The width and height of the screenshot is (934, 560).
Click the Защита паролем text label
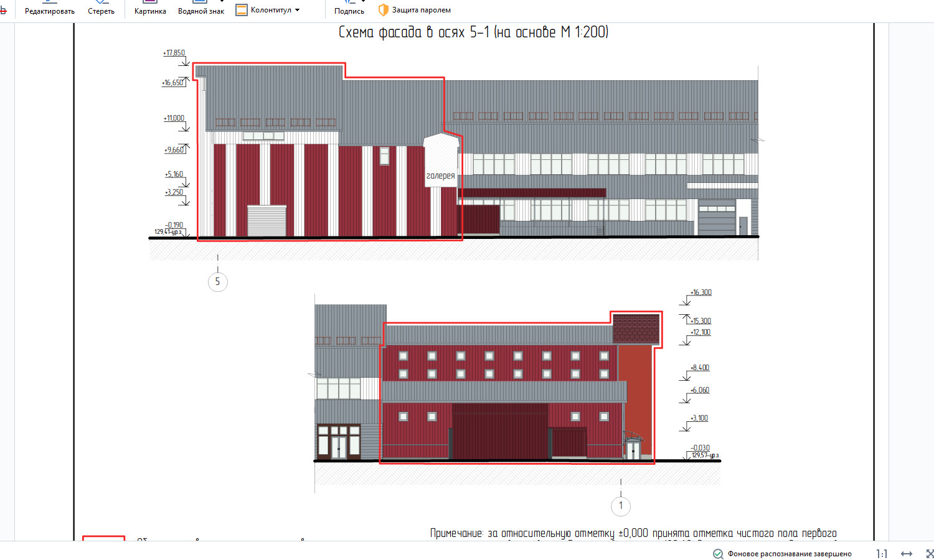(421, 10)
